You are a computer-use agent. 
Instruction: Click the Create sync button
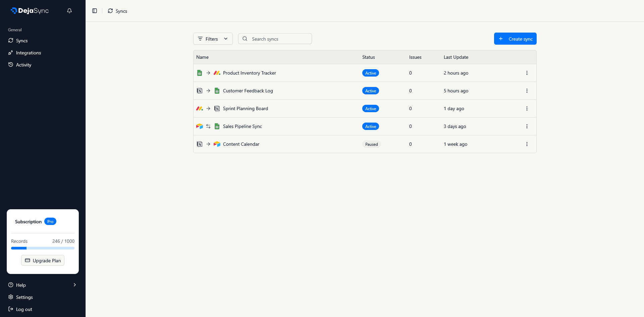[515, 39]
